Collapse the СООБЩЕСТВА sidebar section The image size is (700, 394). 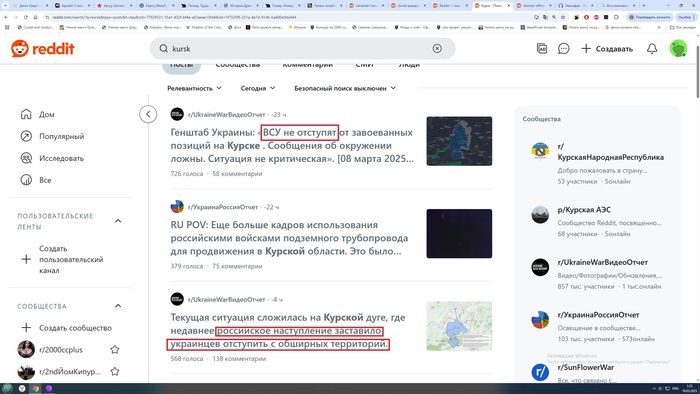[x=118, y=306]
